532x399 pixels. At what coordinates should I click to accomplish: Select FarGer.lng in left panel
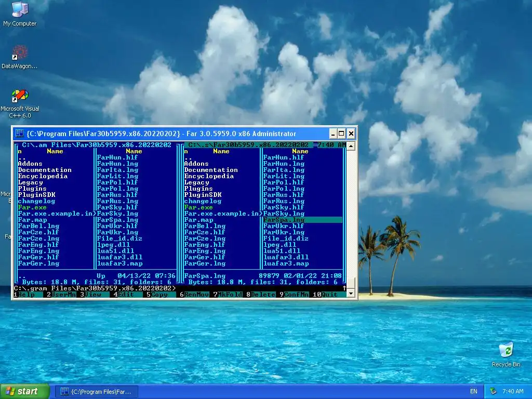[38, 263]
